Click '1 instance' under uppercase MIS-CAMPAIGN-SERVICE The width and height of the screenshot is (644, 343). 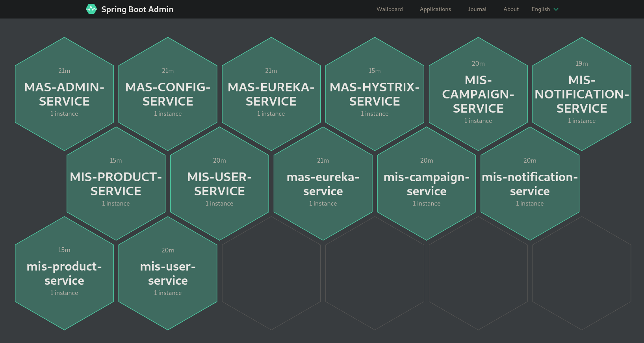(478, 121)
